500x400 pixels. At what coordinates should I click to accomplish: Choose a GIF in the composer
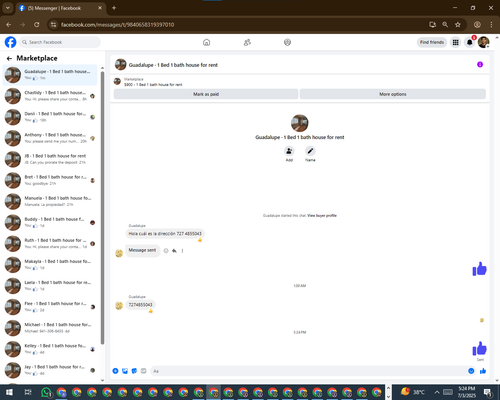143,371
